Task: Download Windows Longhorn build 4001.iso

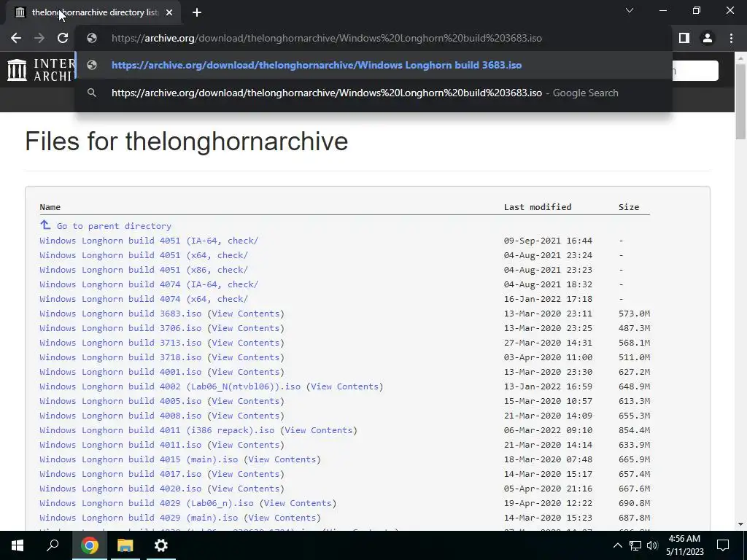Action: click(120, 372)
